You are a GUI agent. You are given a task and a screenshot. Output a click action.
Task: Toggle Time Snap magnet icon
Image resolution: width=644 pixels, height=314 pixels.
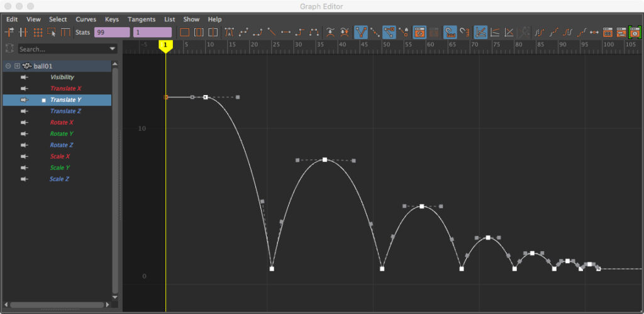[x=450, y=31]
